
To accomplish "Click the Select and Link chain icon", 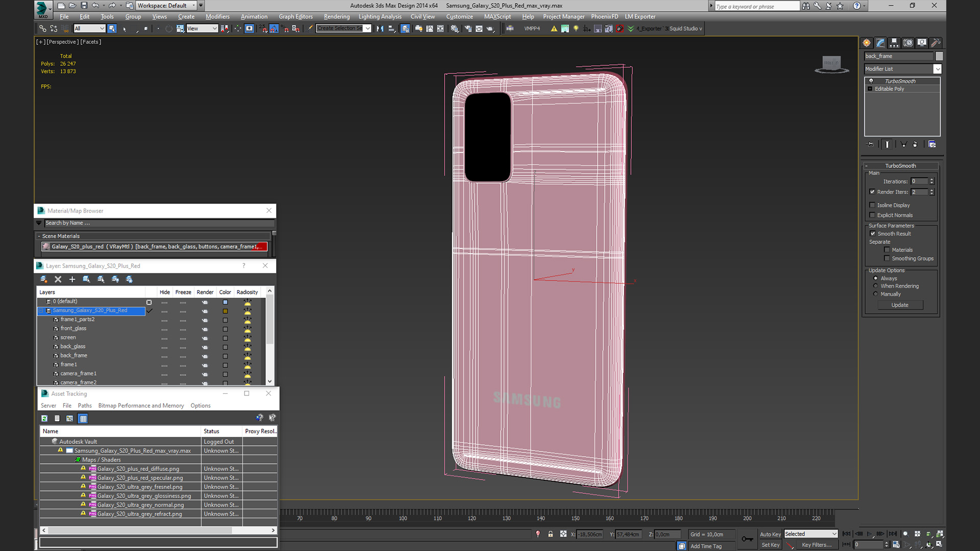I will point(43,29).
